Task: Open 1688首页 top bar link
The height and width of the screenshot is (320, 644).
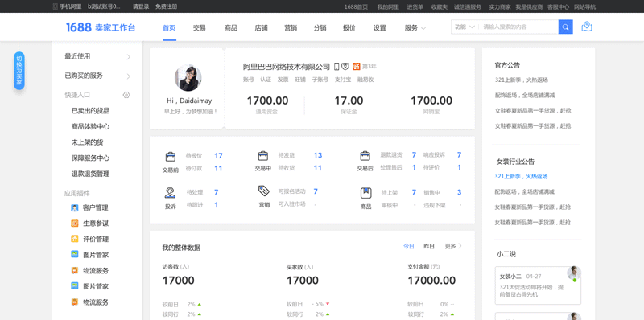Action: pos(356,6)
